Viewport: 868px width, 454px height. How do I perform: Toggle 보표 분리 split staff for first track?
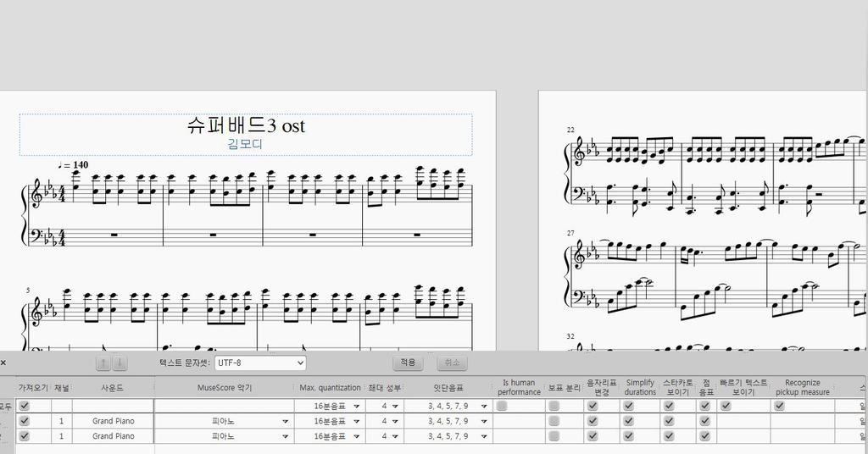(x=554, y=421)
